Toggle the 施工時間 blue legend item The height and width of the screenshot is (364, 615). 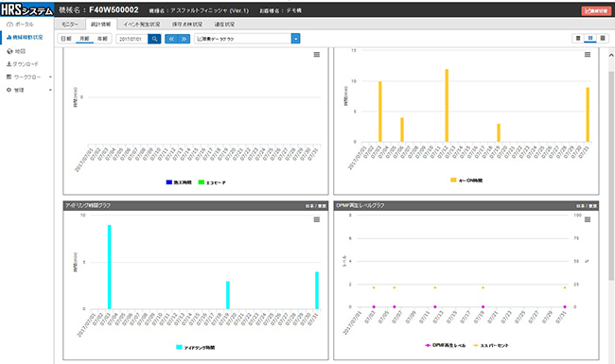coord(179,182)
